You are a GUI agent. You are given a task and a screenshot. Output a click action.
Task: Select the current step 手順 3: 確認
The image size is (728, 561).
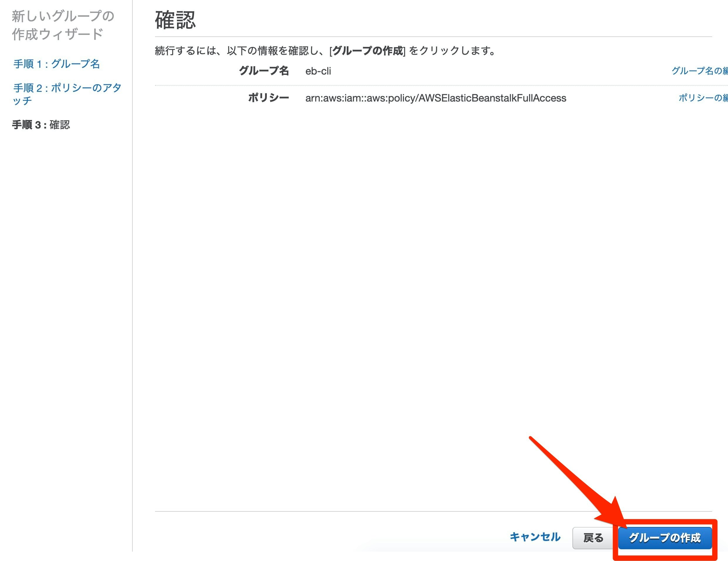[x=41, y=125]
